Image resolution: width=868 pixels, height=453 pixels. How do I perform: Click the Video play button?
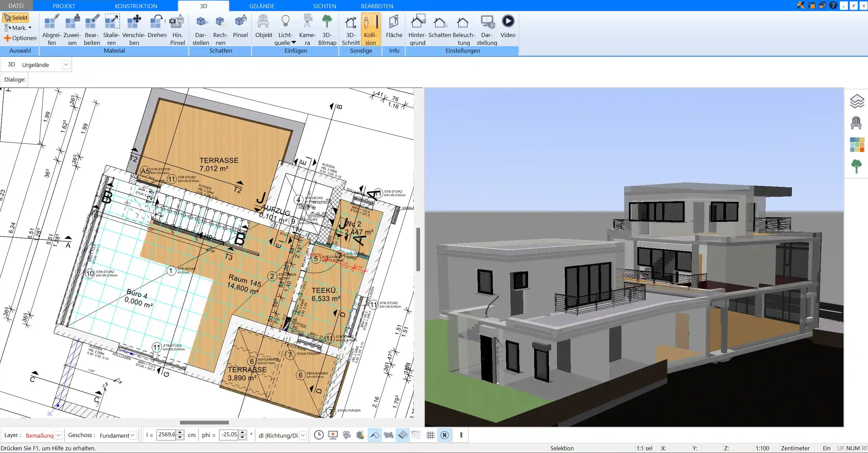pos(508,27)
